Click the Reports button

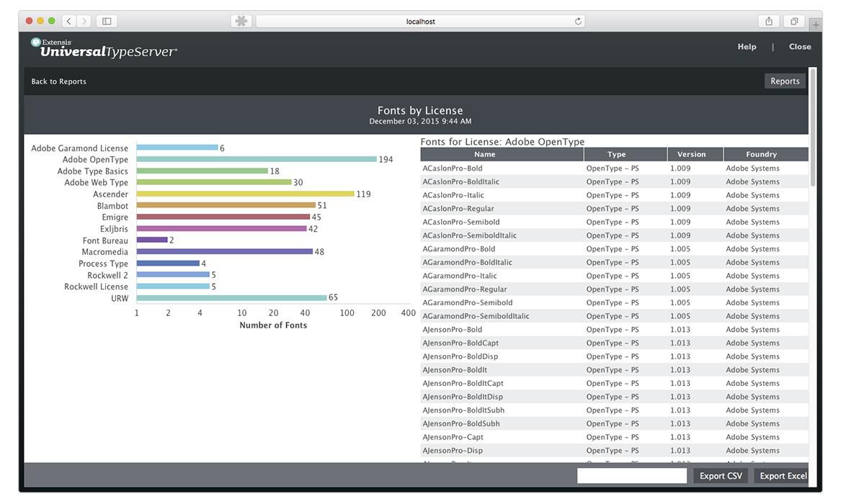click(x=785, y=81)
